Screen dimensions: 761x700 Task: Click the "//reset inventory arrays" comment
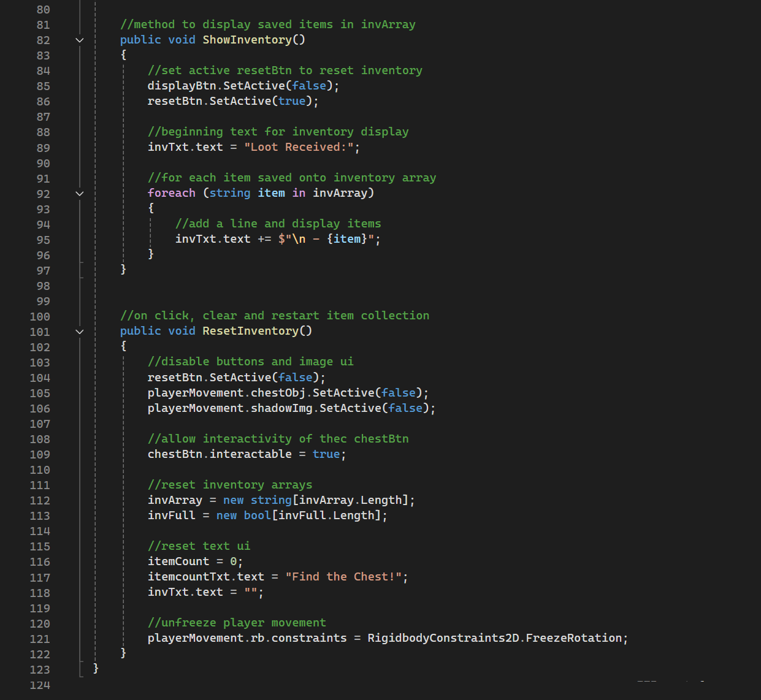[x=230, y=485]
